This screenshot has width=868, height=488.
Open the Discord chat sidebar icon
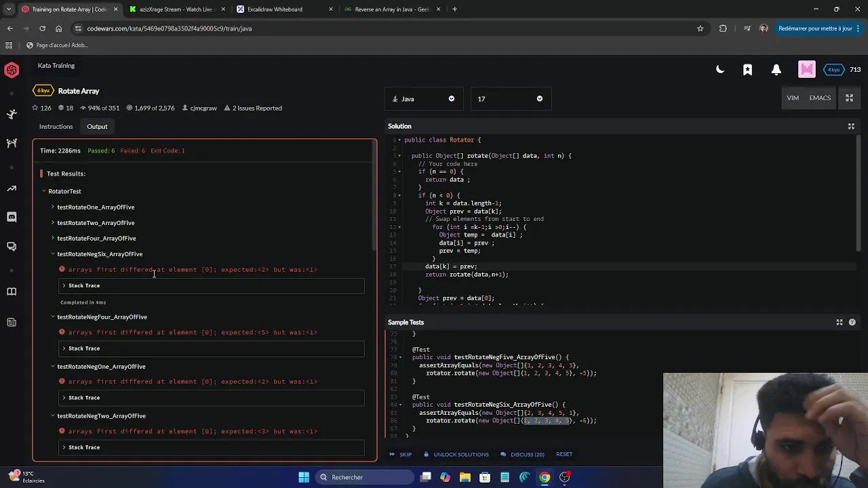[x=12, y=217]
